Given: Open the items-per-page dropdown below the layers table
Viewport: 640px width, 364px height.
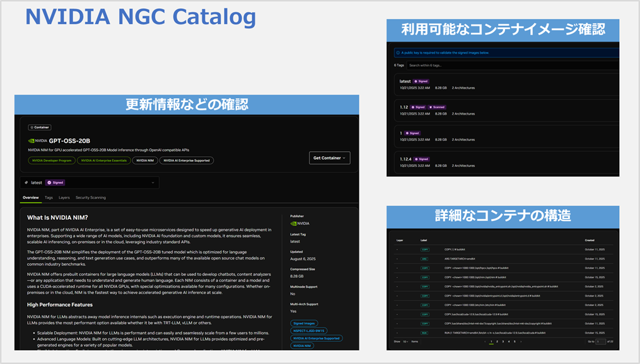Looking at the screenshot, I should tap(405, 341).
